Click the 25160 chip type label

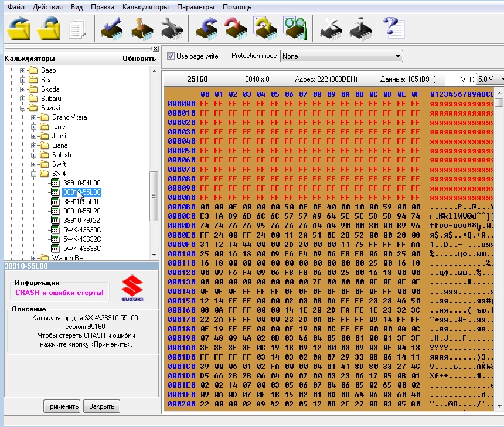[x=197, y=79]
